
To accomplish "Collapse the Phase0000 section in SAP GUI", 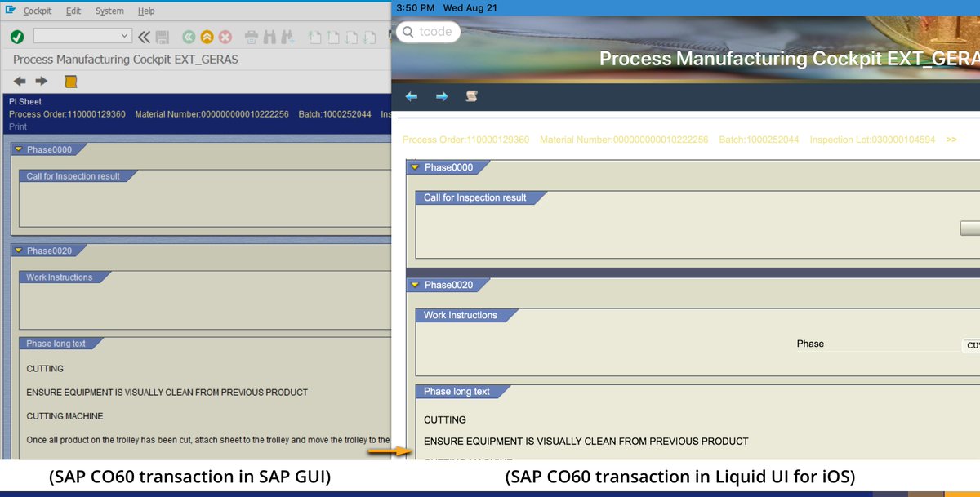I will click(18, 149).
